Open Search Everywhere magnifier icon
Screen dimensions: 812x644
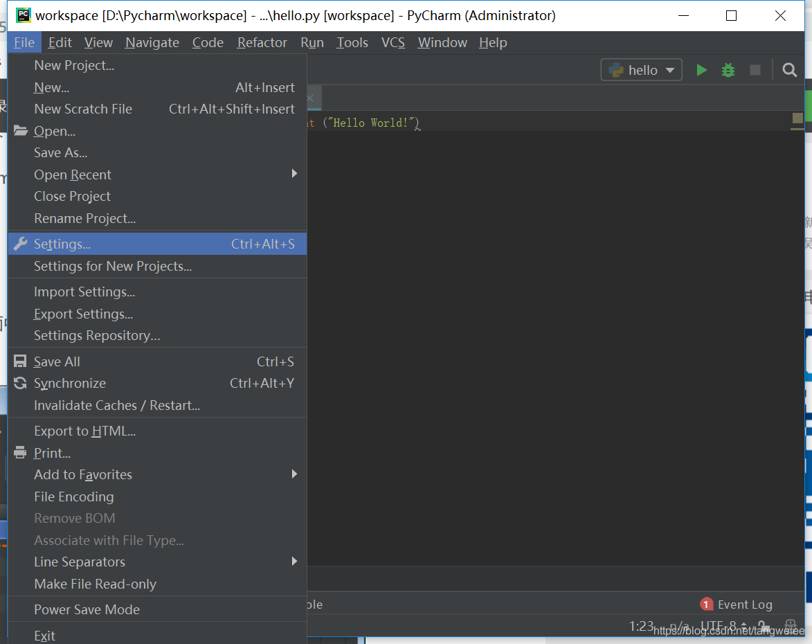point(789,70)
